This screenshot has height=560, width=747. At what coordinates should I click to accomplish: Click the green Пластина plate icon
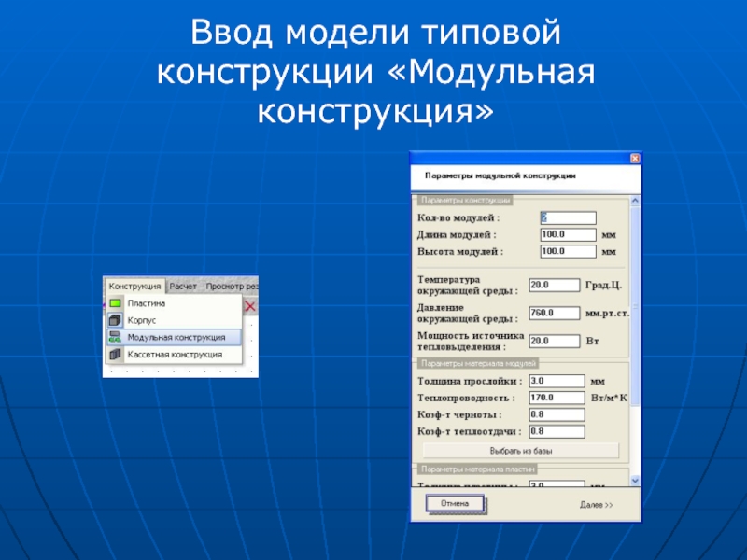pyautogui.click(x=115, y=302)
